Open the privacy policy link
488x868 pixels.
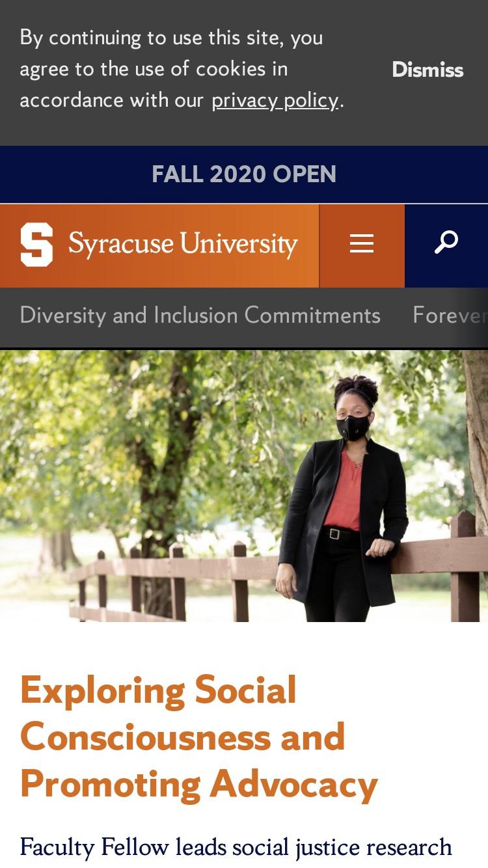275,100
